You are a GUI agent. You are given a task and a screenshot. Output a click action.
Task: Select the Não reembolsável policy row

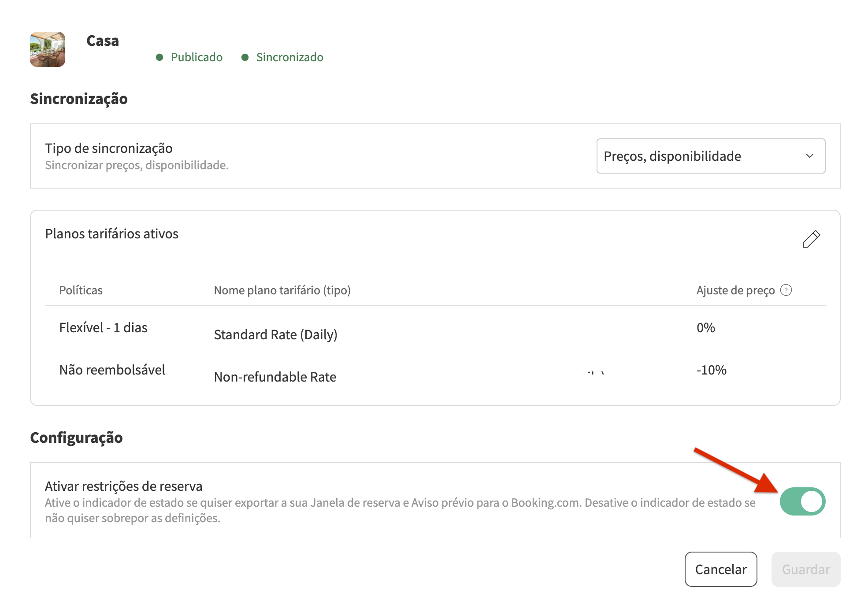point(112,370)
